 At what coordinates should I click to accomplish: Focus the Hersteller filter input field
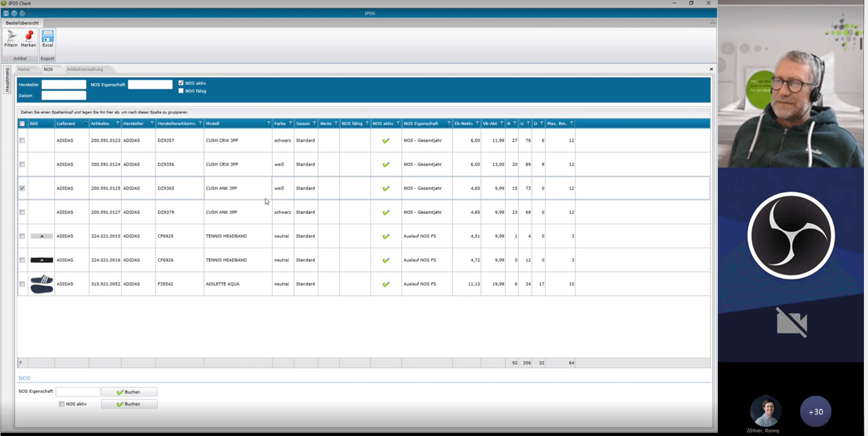(x=64, y=84)
